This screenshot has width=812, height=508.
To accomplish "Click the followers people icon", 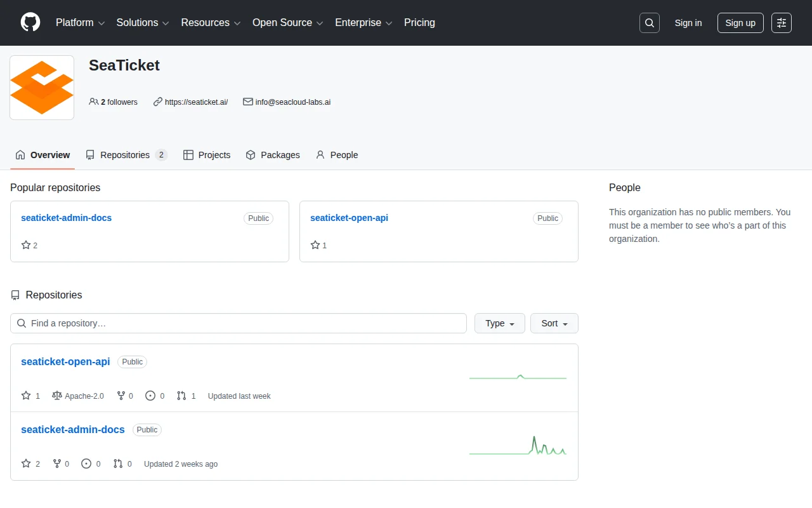I will pos(94,102).
